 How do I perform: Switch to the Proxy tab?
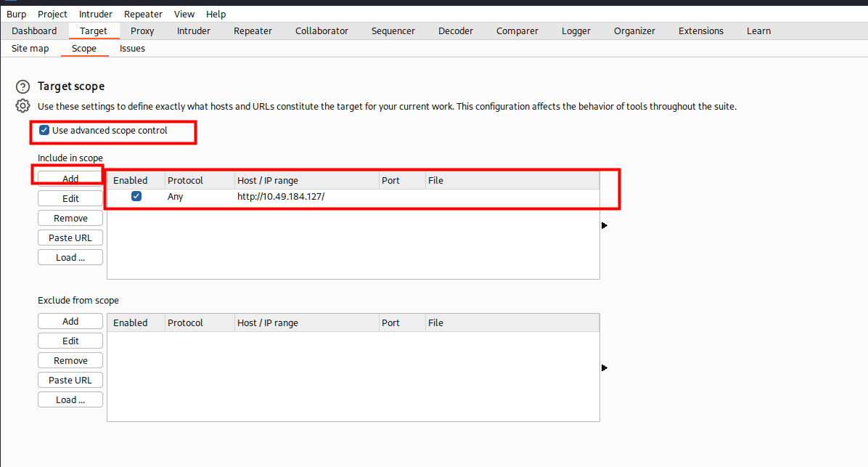(x=142, y=31)
